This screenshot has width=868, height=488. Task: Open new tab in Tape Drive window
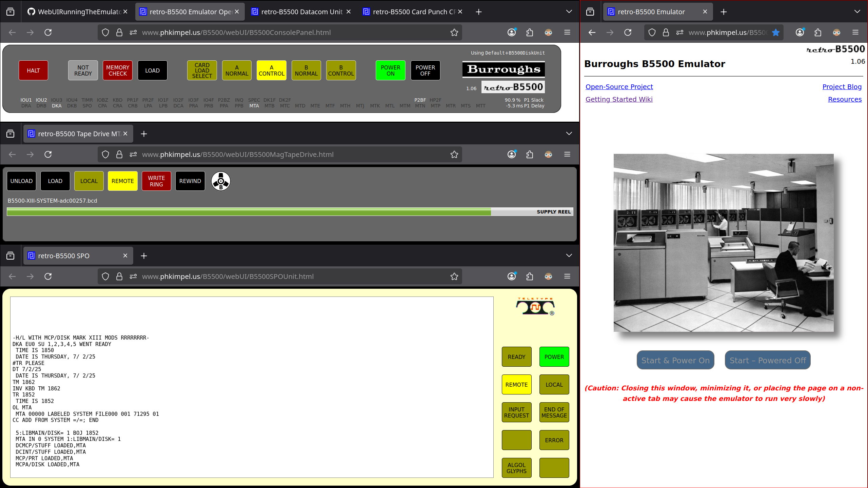(x=144, y=134)
